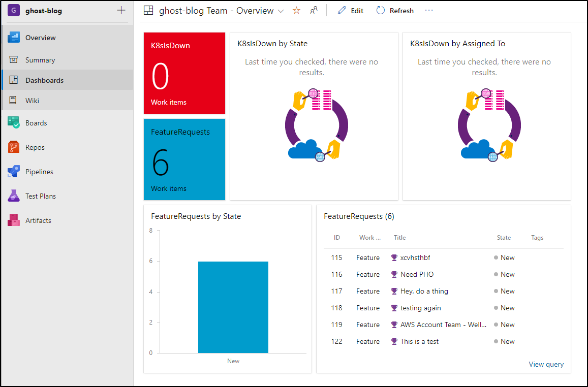Open the Overview section icon

coord(14,38)
